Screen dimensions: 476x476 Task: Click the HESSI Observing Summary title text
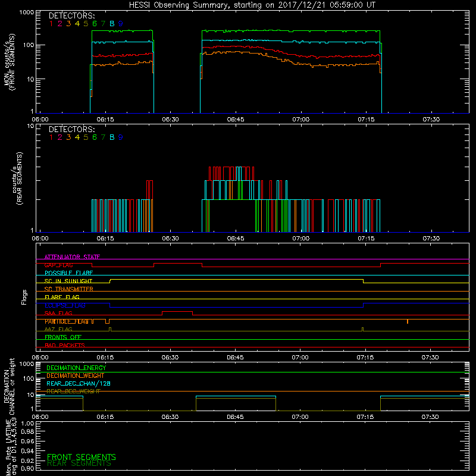click(x=252, y=5)
